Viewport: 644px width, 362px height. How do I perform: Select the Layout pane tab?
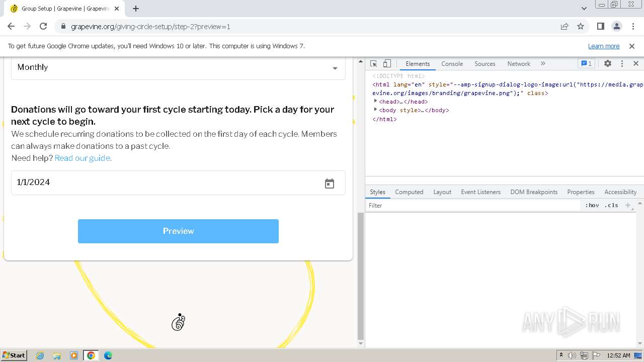click(x=442, y=192)
